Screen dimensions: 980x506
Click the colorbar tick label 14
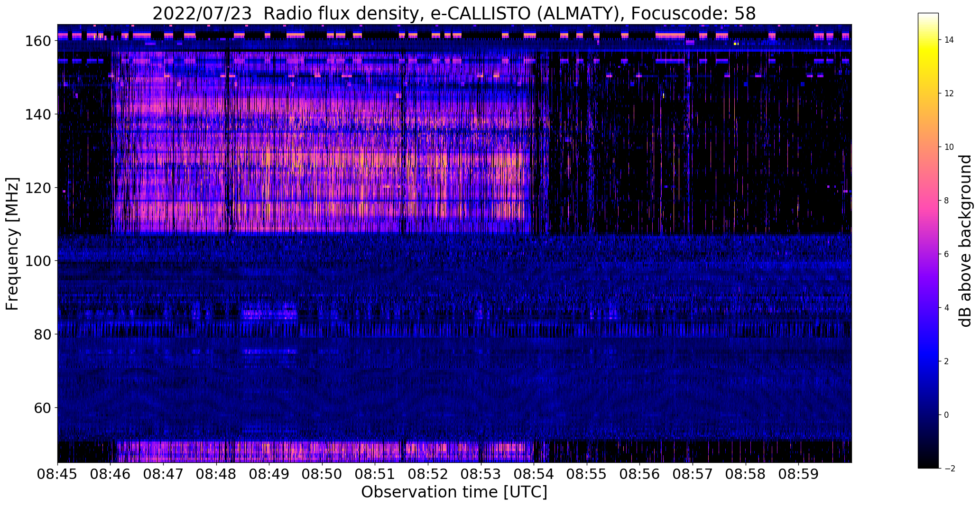pos(949,40)
